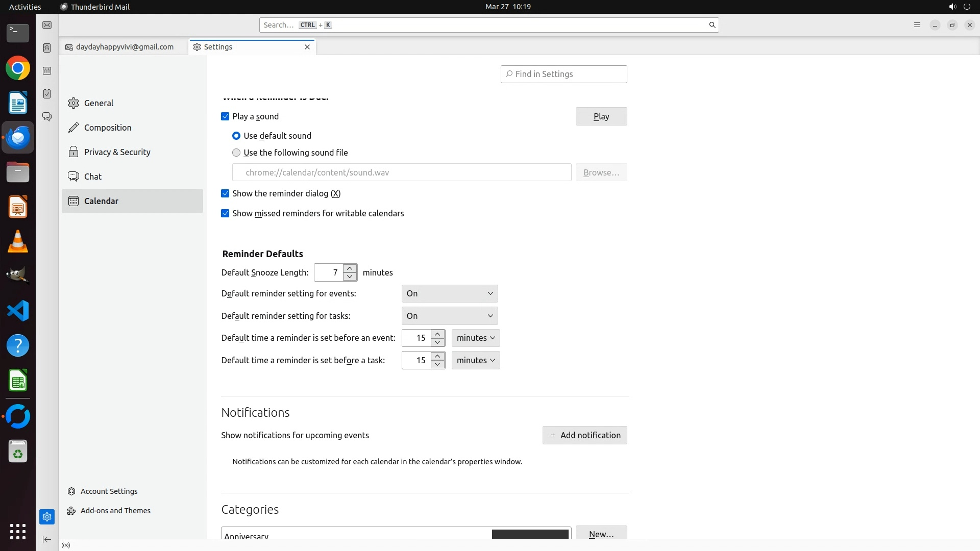Open the Chat space icon

click(47, 117)
